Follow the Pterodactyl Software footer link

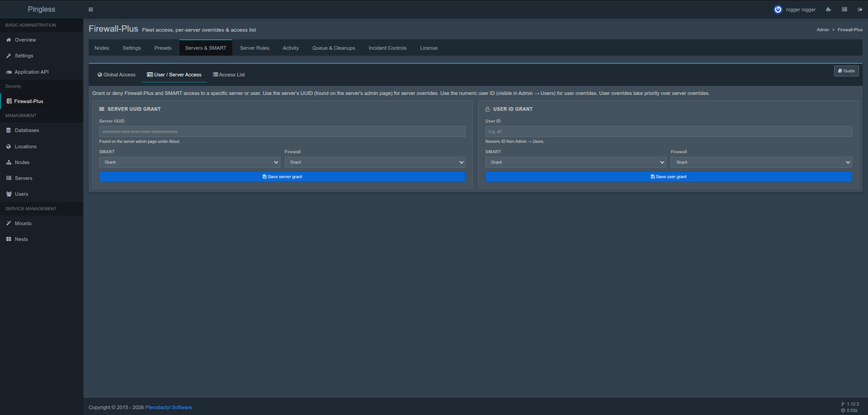pyautogui.click(x=168, y=408)
